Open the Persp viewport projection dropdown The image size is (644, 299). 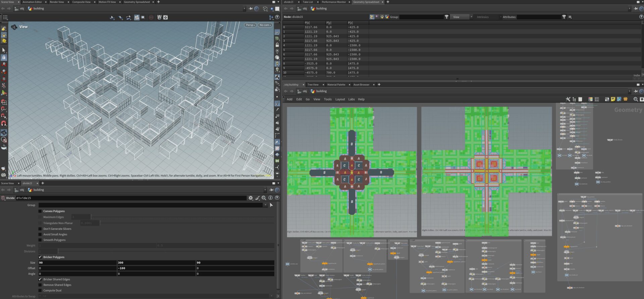[x=250, y=25]
